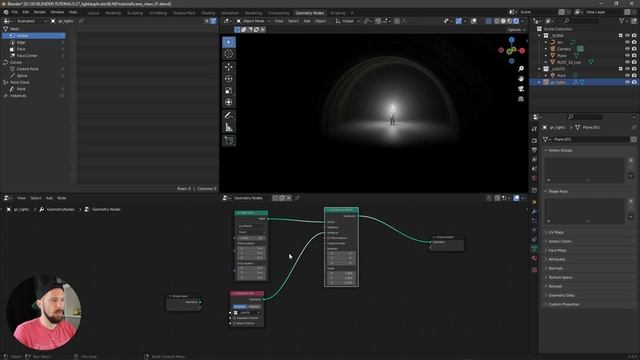The image size is (640, 360).
Task: Click Original button on Collection Info node
Action: (240, 307)
